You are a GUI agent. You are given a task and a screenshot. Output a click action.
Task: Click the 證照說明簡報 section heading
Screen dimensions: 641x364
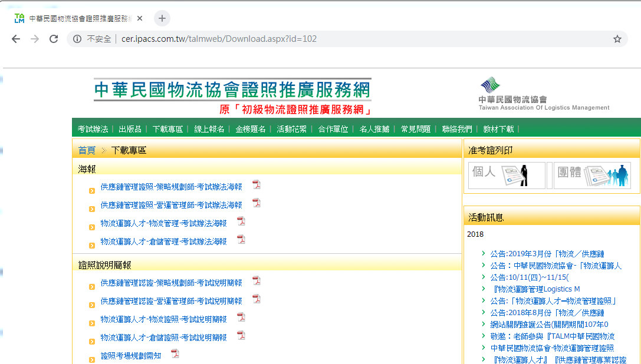coord(104,265)
